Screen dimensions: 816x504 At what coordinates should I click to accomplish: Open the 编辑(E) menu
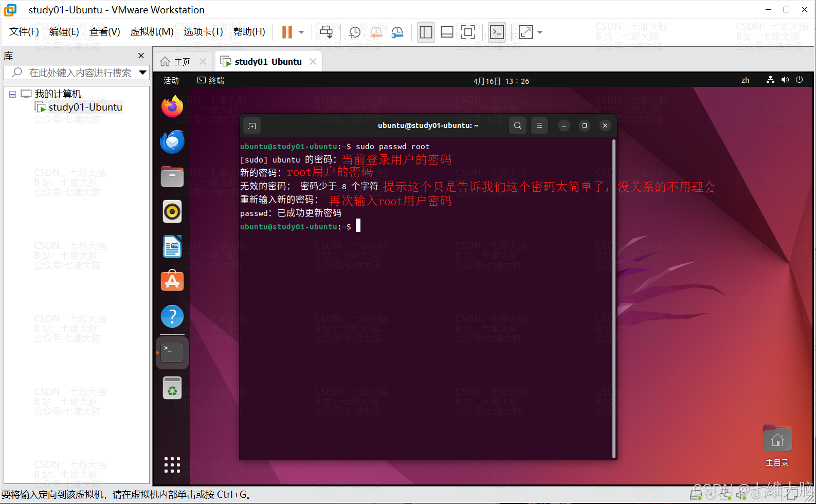(x=64, y=32)
